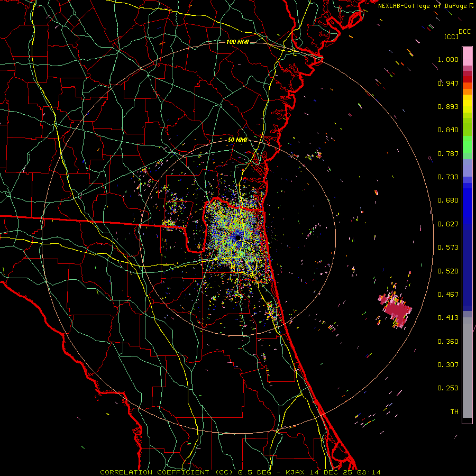This screenshot has width=476, height=476.
Task: Click the dark radar site center dot
Action: [x=237, y=237]
